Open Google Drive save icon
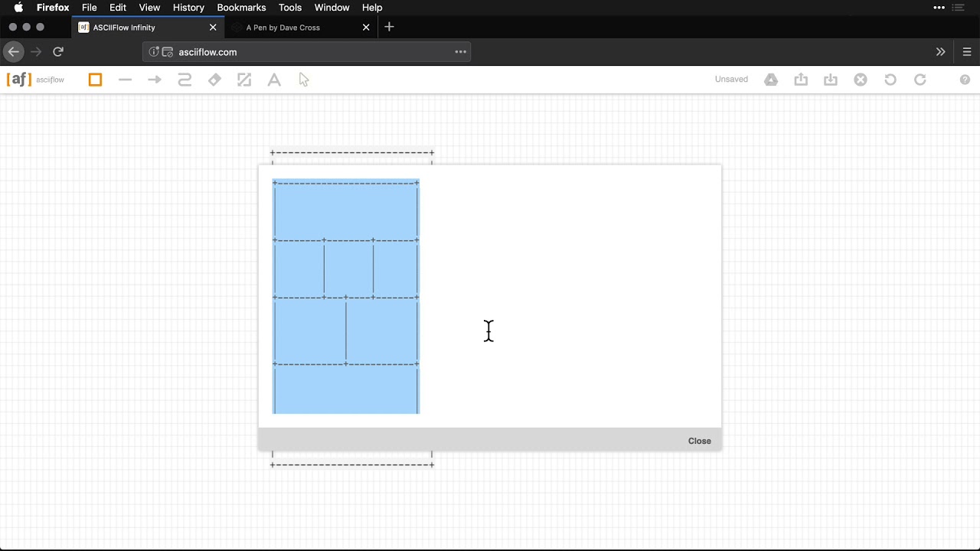This screenshot has height=551, width=980. click(771, 80)
